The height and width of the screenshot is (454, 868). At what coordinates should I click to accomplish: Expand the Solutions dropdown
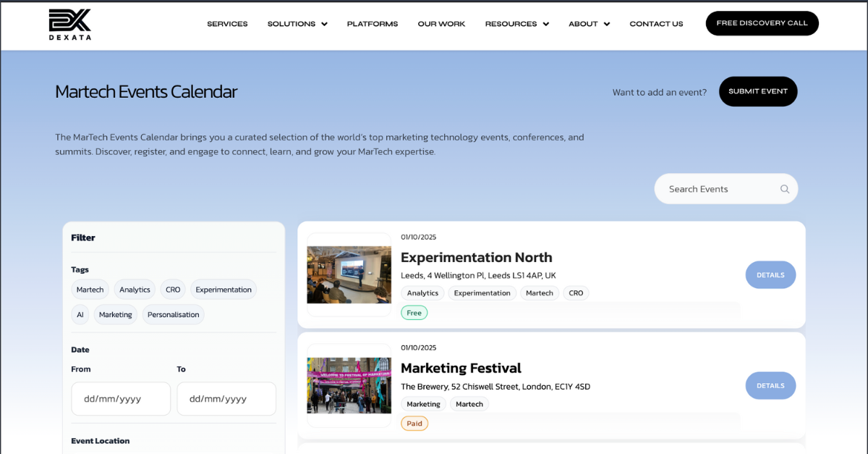coord(297,23)
